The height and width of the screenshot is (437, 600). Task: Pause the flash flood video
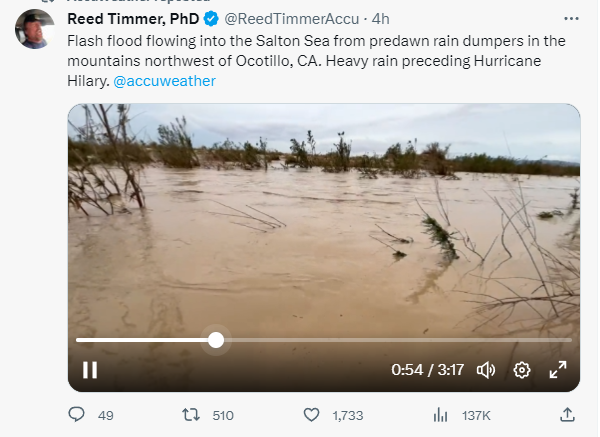click(90, 370)
